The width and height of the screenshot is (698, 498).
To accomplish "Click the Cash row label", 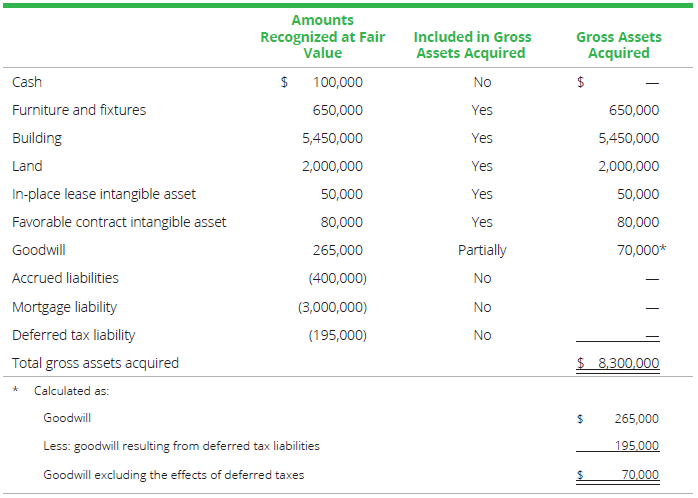I will coord(27,82).
